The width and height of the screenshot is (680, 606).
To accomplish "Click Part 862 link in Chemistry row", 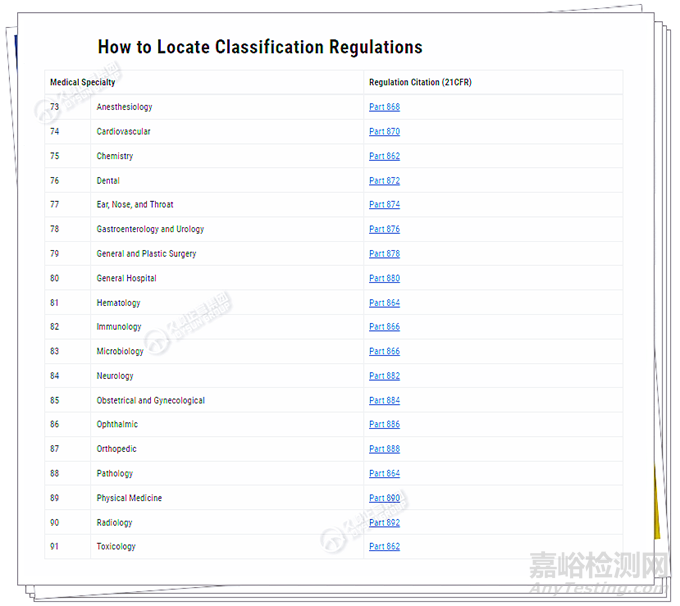I will point(384,156).
